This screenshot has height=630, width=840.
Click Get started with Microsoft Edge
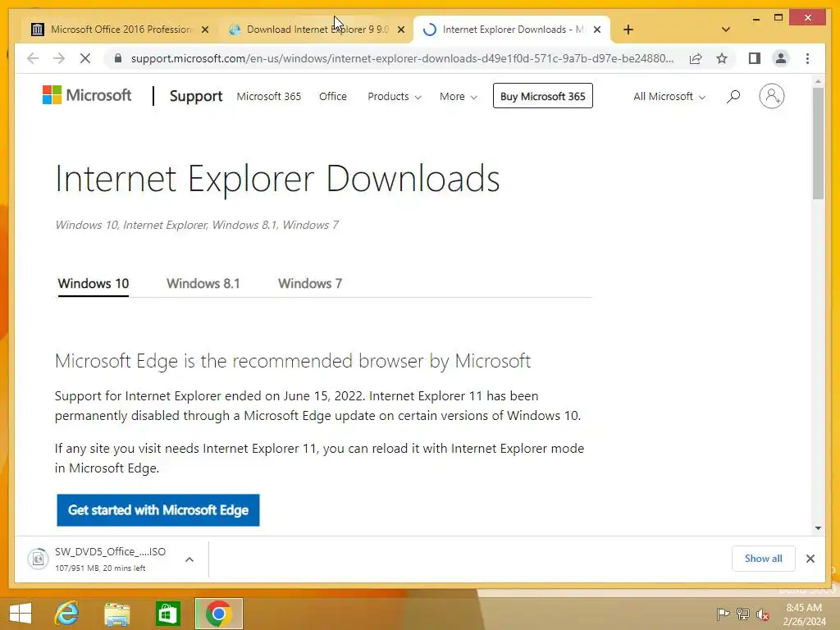point(158,510)
